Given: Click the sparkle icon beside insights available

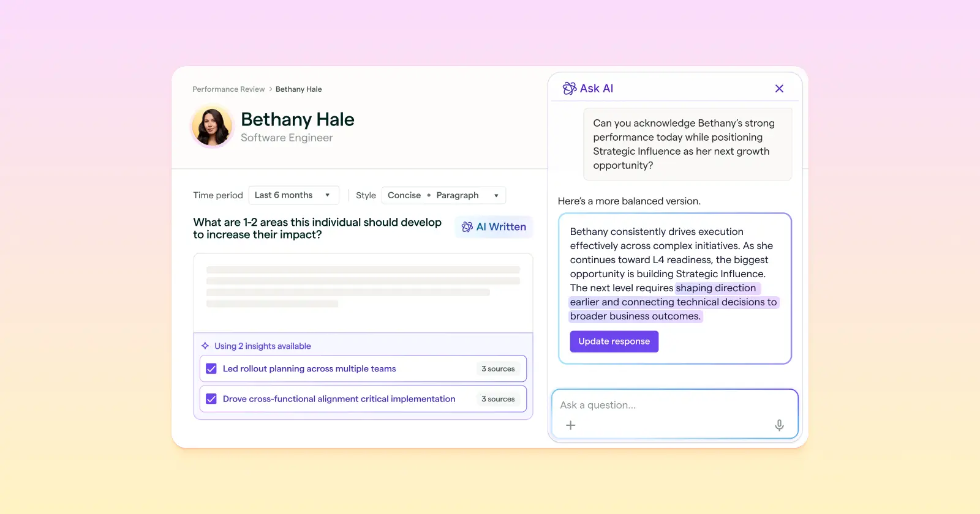Looking at the screenshot, I should pos(205,346).
